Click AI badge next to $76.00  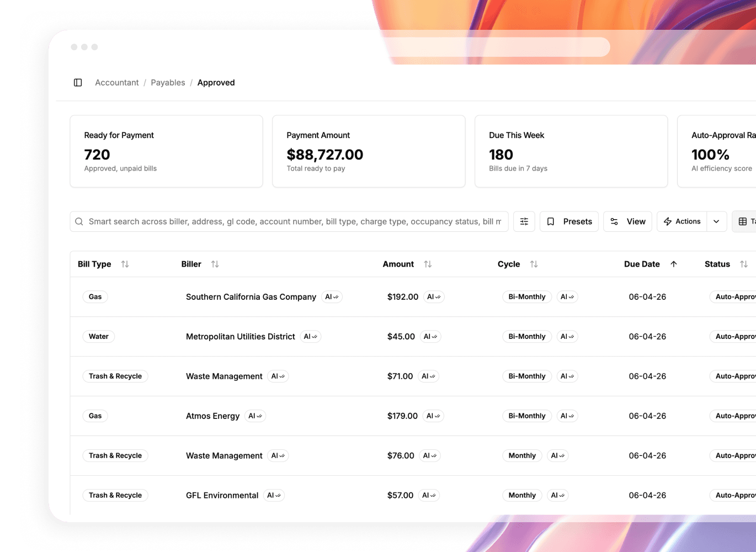click(430, 456)
